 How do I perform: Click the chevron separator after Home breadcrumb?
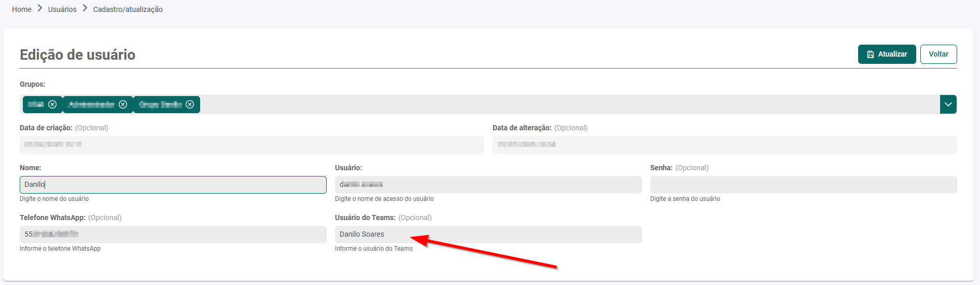40,9
